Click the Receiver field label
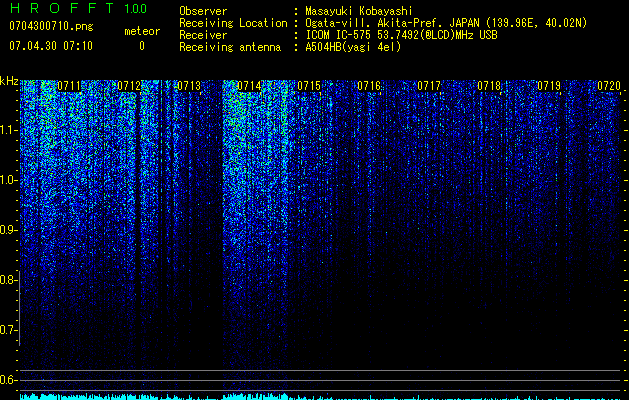629x400 pixels. pyautogui.click(x=203, y=35)
